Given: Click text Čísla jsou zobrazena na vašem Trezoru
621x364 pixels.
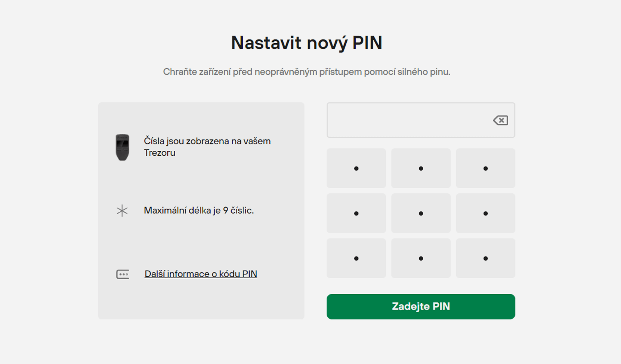Looking at the screenshot, I should click(x=207, y=147).
